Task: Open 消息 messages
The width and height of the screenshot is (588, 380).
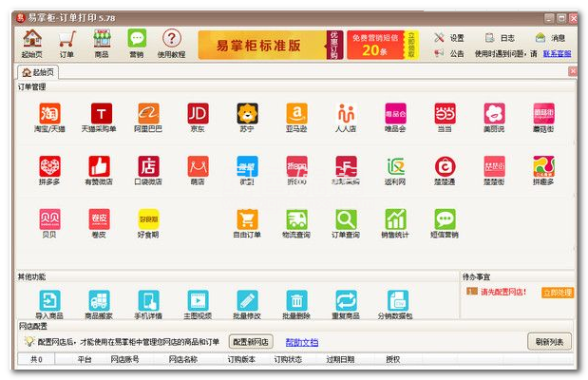Action: [550, 38]
